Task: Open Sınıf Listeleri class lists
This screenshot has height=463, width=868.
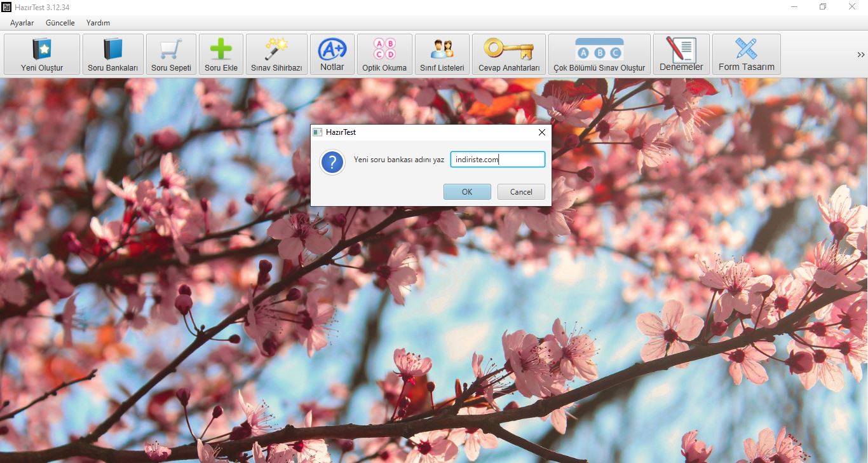Action: [442, 55]
